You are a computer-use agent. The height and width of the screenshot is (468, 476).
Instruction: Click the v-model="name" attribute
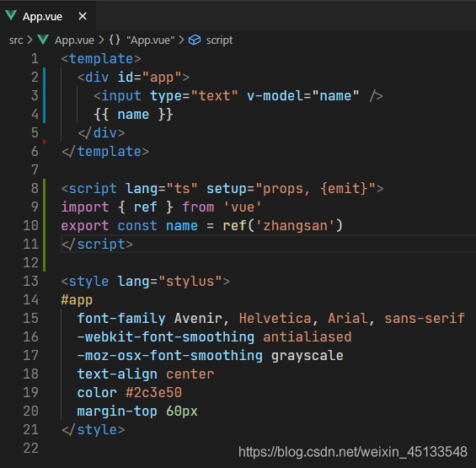tap(302, 96)
